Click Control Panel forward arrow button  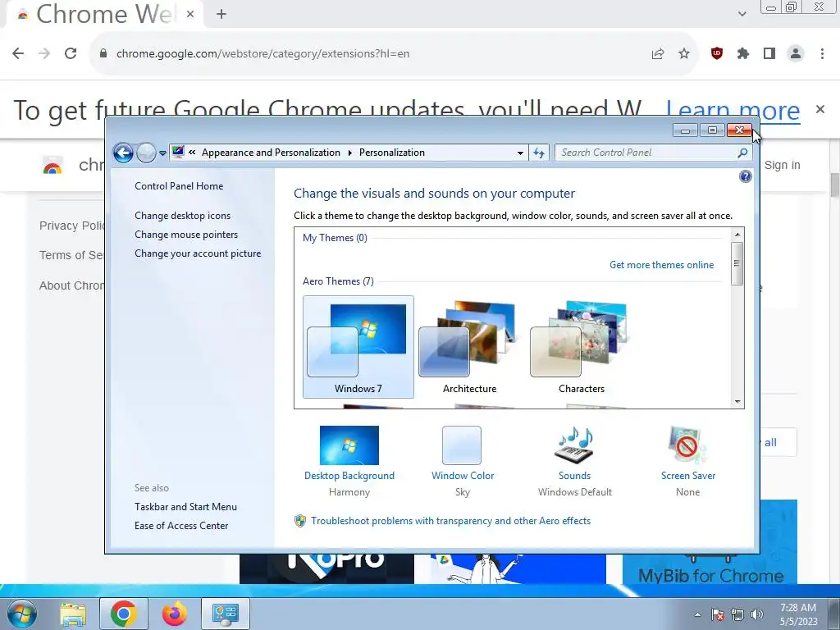click(146, 153)
